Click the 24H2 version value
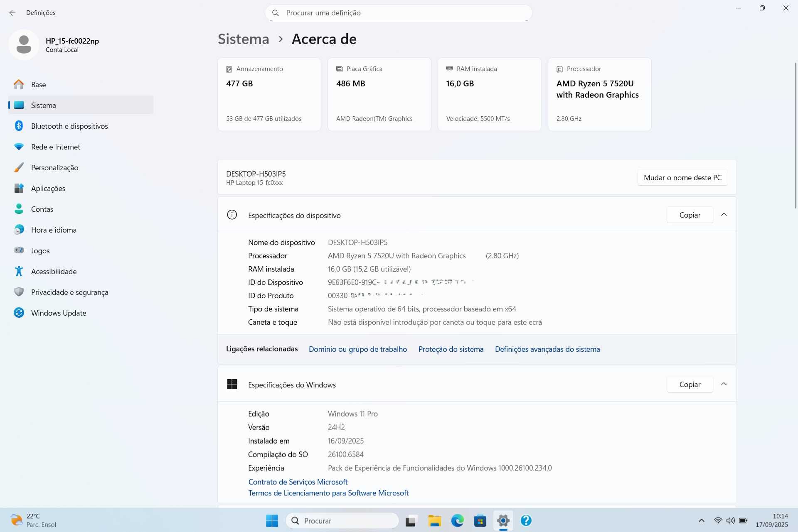The height and width of the screenshot is (532, 798). tap(336, 427)
